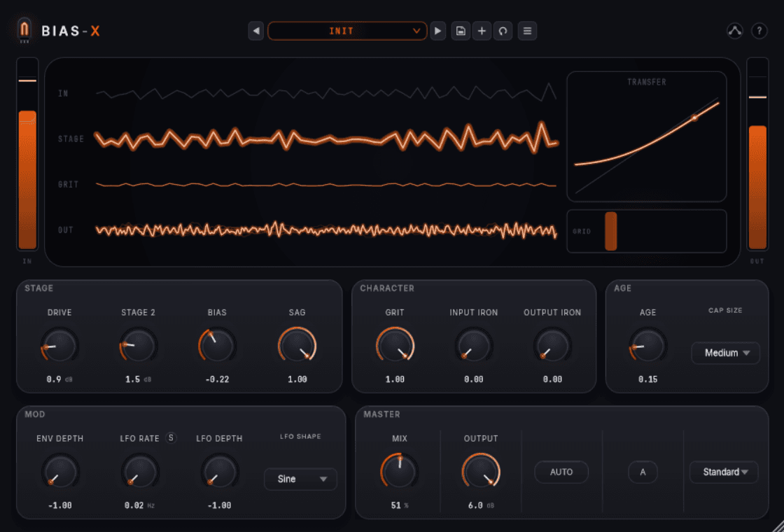Viewport: 784px width, 532px height.
Task: Click the Input Iron knob
Action: [x=473, y=346]
